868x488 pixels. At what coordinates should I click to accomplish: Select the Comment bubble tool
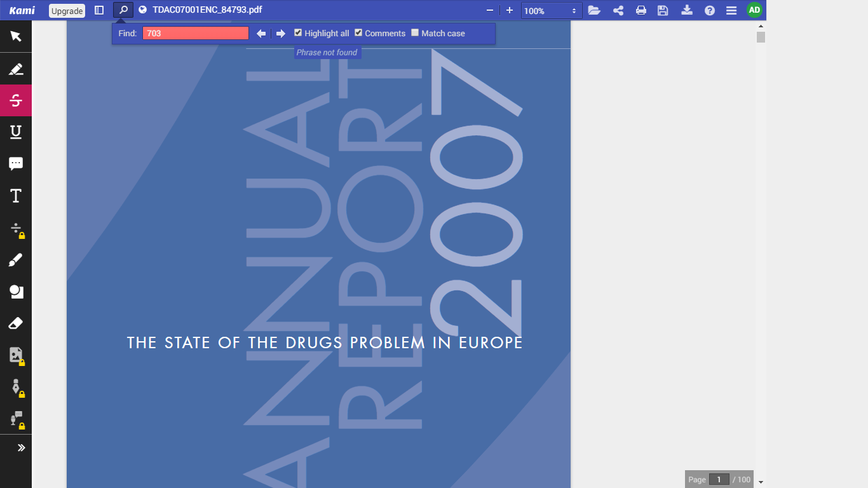pos(16,164)
